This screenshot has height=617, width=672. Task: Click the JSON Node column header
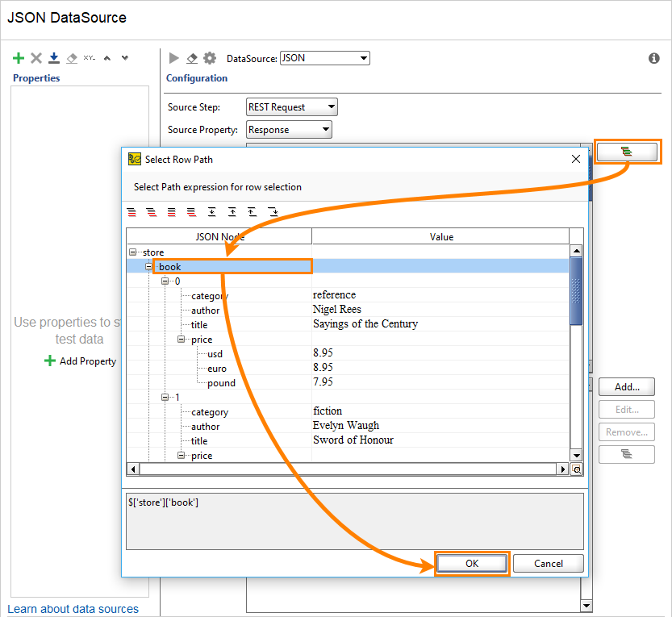coord(219,236)
